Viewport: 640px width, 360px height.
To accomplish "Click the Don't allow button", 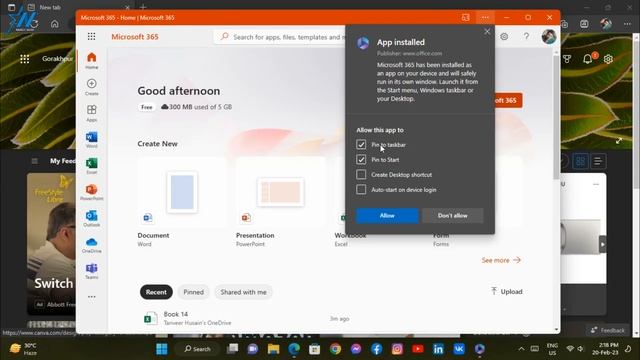I will click(453, 216).
